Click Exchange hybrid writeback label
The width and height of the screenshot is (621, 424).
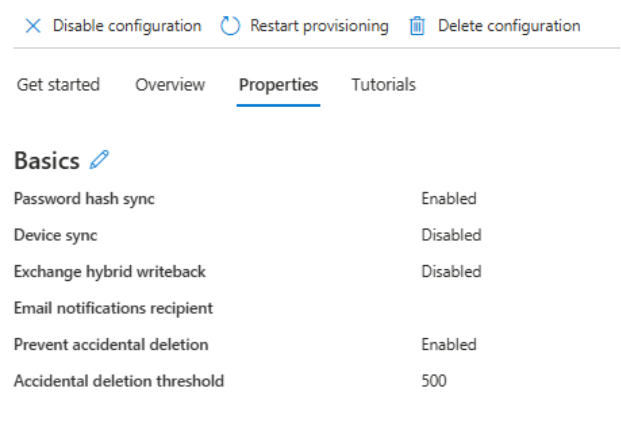110,272
